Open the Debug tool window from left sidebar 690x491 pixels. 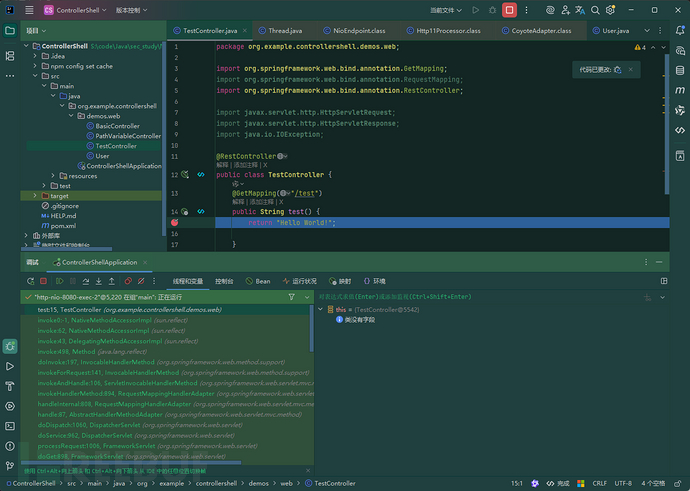[9, 346]
